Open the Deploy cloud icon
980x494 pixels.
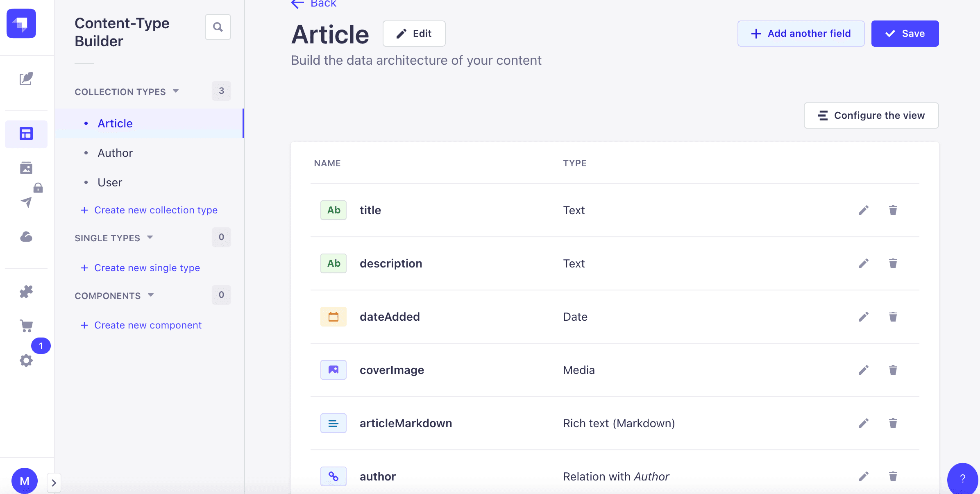click(x=26, y=236)
